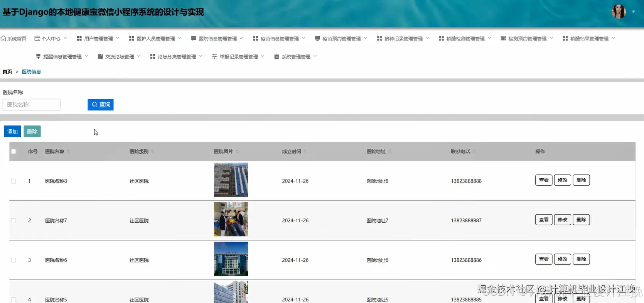Screen dimensions: 644x303
Task: Open the dropdown arrow beside the avatar
Action: pos(633,12)
